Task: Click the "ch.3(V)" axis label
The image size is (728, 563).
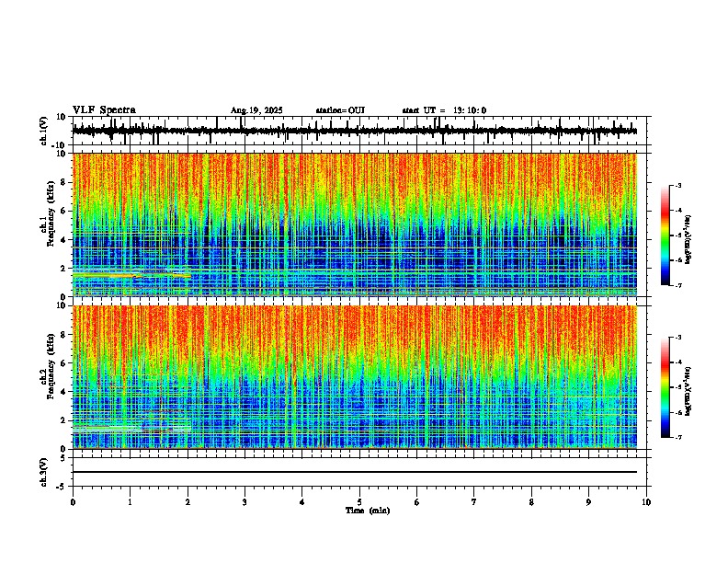Action: point(44,472)
